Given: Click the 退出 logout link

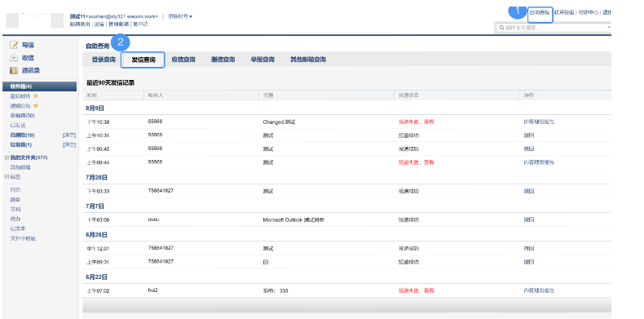Looking at the screenshot, I should 607,12.
